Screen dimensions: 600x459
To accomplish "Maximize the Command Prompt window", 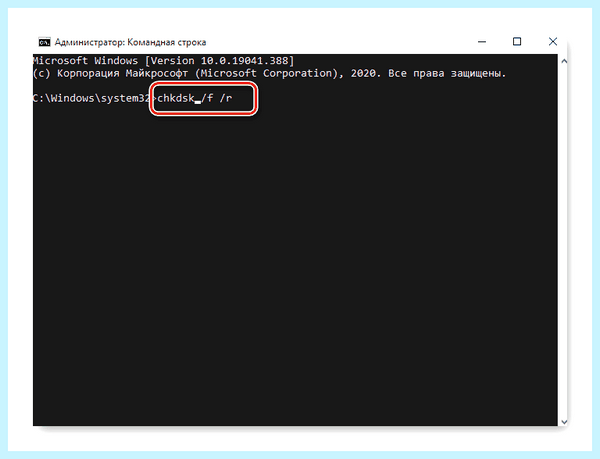I will point(517,41).
